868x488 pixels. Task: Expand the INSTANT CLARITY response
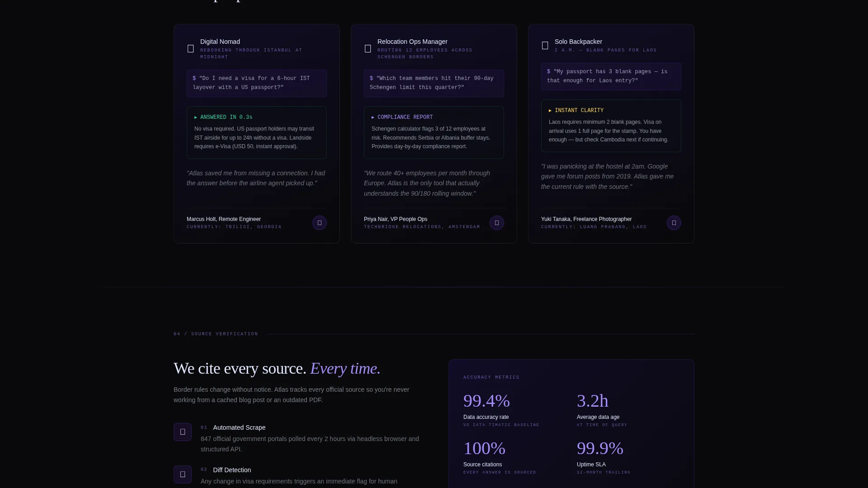pyautogui.click(x=576, y=111)
